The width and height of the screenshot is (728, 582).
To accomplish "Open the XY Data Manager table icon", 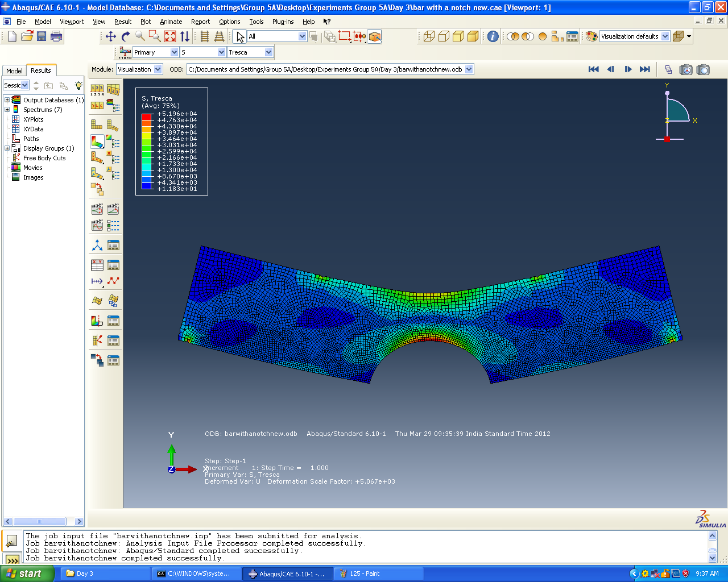I will [x=113, y=265].
